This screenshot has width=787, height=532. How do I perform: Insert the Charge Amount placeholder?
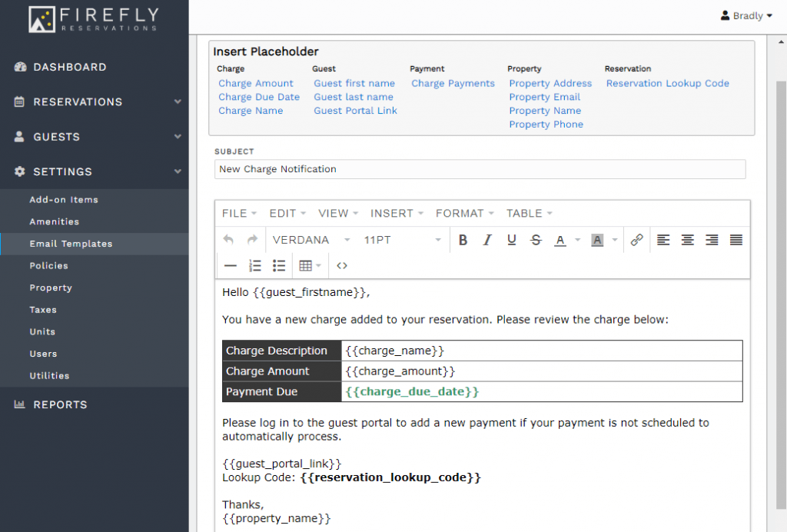point(256,83)
